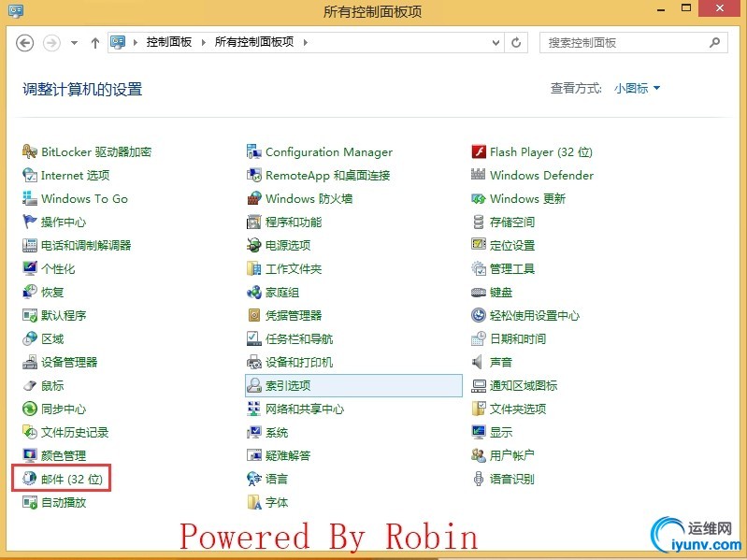Viewport: 747px width, 560px height.
Task: Open the 疑难解答 link
Action: [288, 455]
